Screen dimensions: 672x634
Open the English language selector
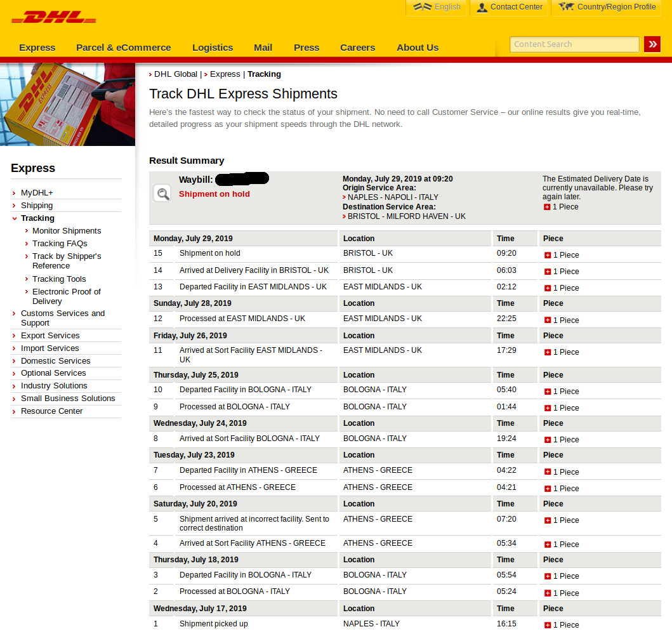[437, 7]
